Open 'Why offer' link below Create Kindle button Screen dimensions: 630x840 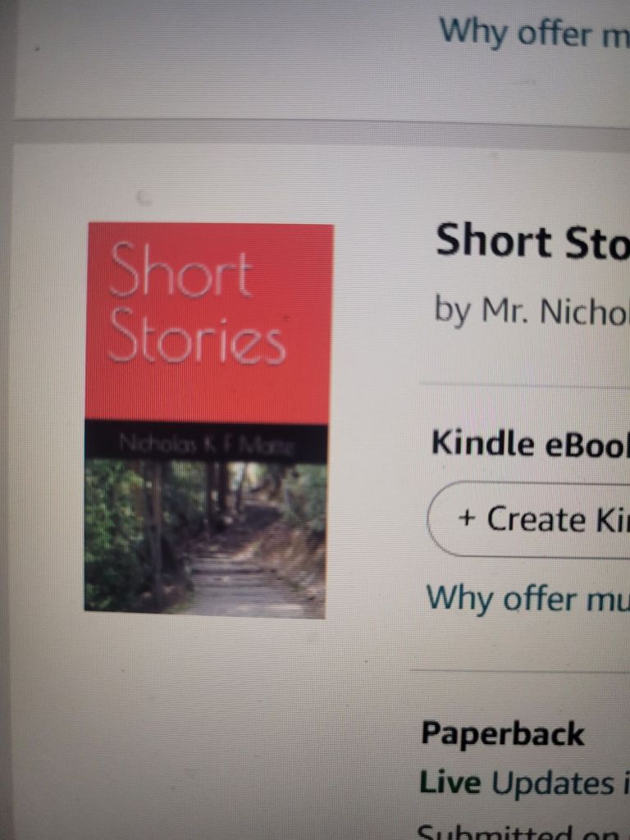point(527,598)
